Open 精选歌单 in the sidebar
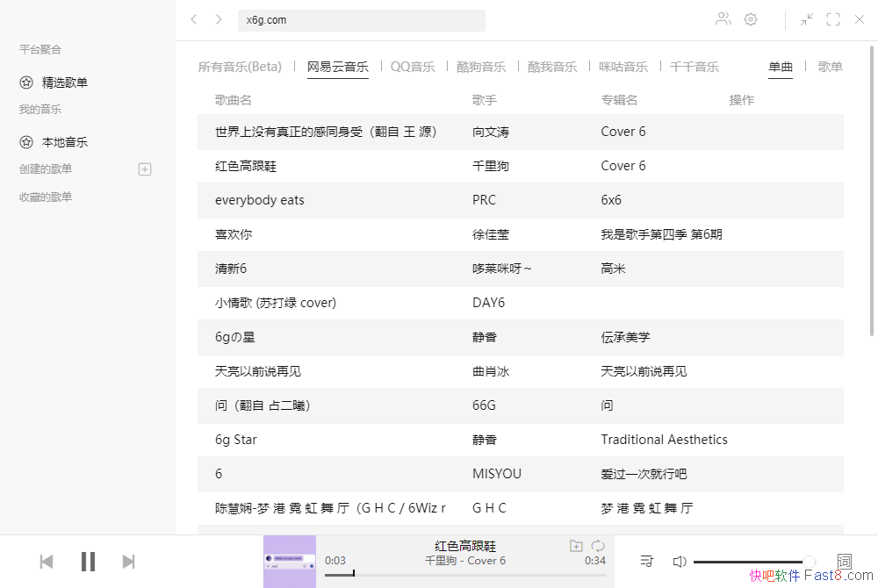 tap(64, 82)
